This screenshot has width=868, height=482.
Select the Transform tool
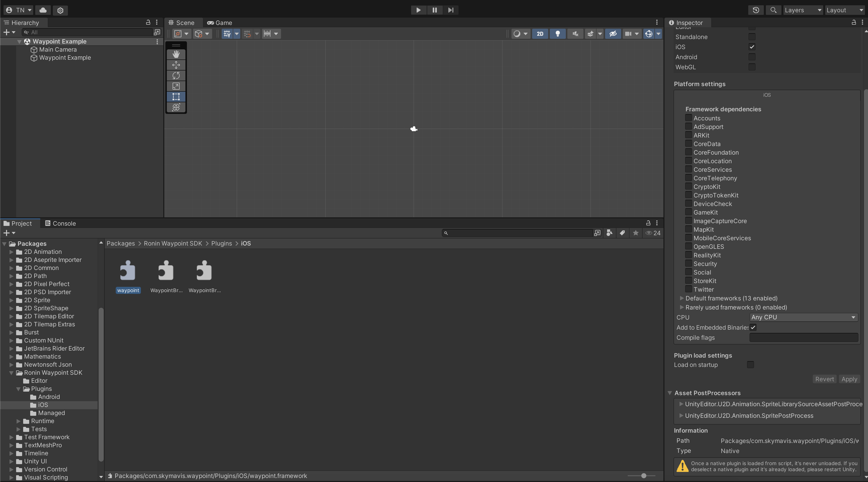176,107
